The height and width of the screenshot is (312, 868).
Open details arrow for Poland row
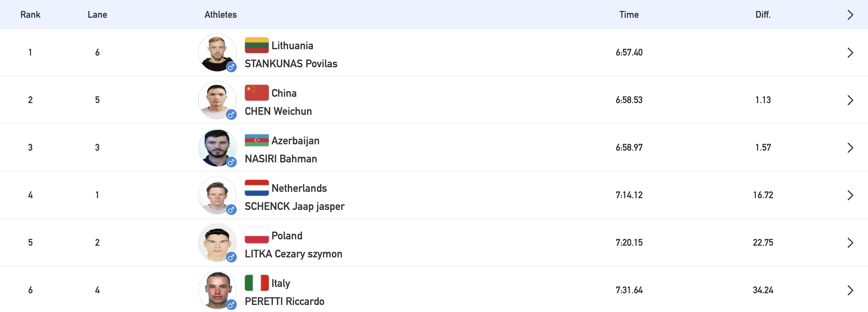coord(850,242)
